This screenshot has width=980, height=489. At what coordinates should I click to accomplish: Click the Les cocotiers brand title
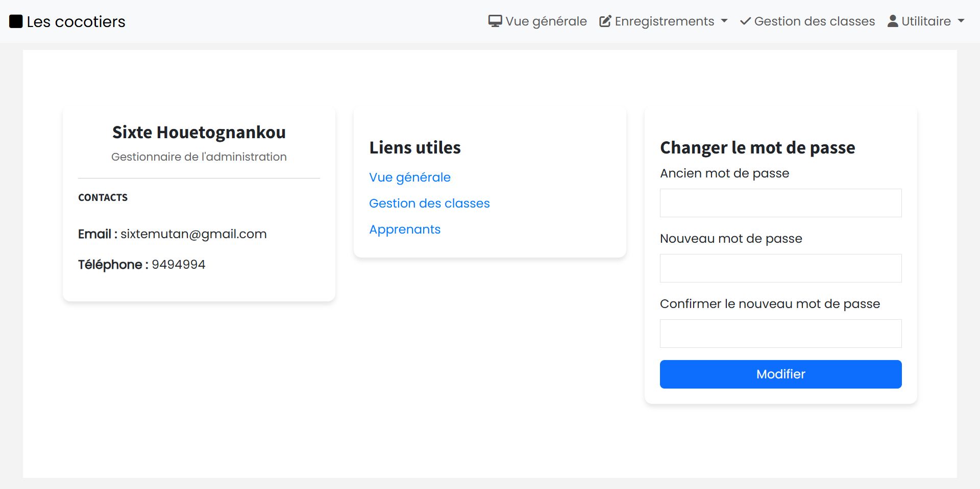pyautogui.click(x=76, y=21)
